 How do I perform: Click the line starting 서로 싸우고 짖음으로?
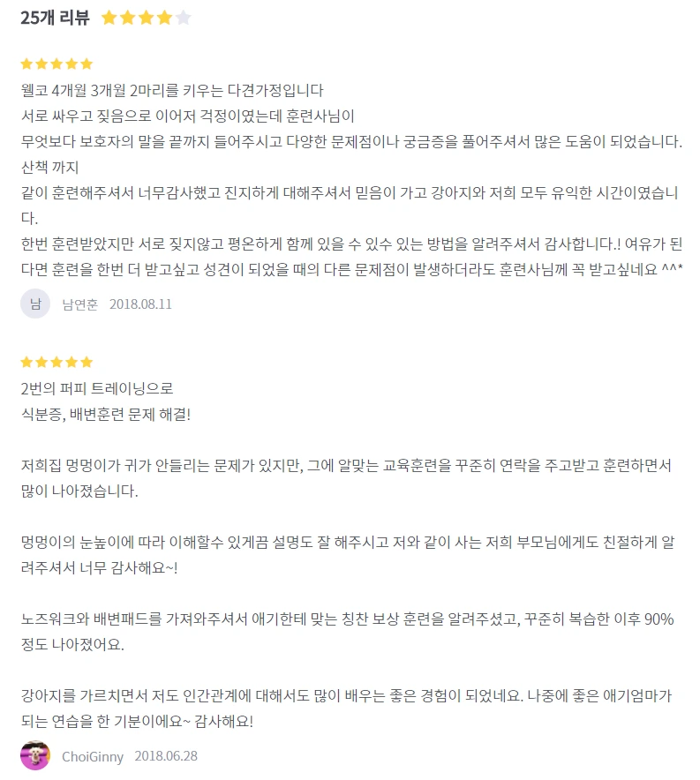point(187,116)
